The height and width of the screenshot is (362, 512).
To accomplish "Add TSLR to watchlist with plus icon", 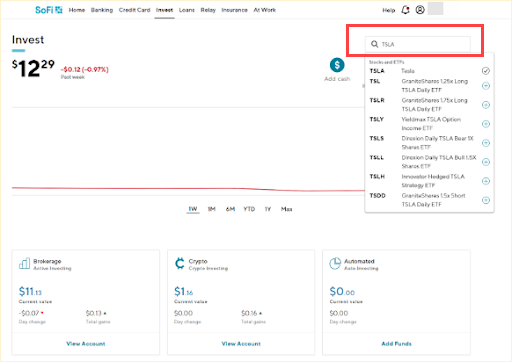I will coord(486,105).
